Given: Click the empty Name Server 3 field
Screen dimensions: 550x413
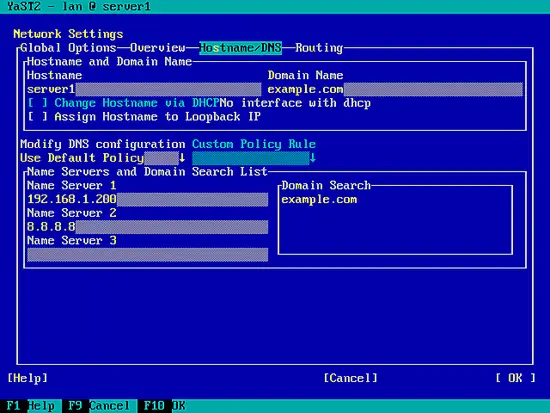Looking at the screenshot, I should click(147, 254).
